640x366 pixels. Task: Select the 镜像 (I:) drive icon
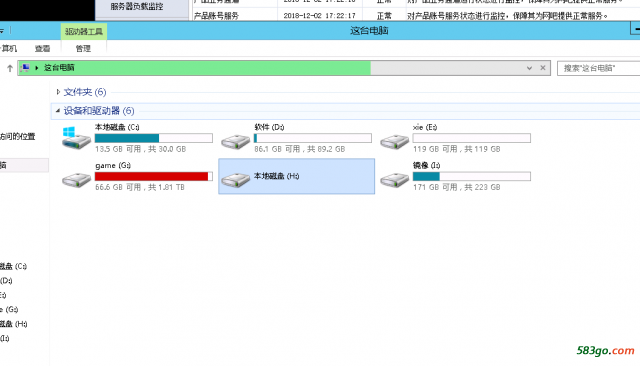click(394, 180)
